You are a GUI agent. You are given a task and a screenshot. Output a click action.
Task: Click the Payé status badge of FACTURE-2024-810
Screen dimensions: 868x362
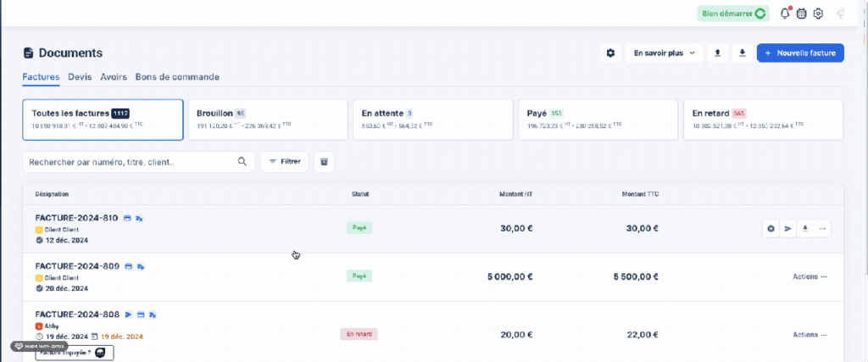coord(359,227)
